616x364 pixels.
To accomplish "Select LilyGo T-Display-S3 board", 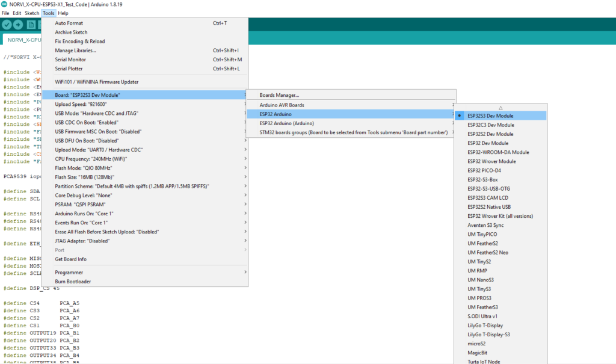I will (x=500, y=335).
